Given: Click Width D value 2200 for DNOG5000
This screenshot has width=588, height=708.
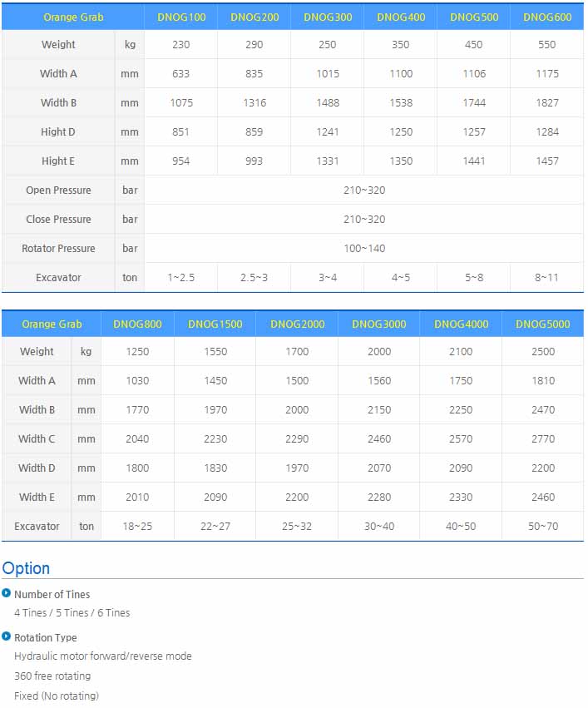Looking at the screenshot, I should point(543,468).
